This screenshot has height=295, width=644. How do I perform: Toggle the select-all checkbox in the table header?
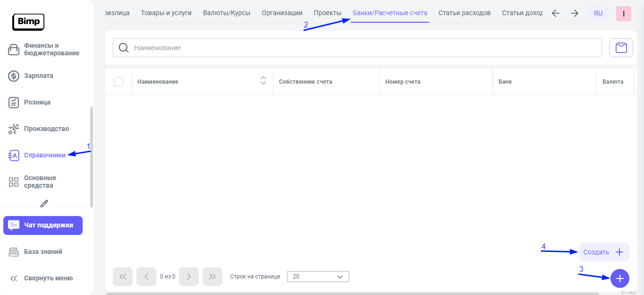coord(119,82)
